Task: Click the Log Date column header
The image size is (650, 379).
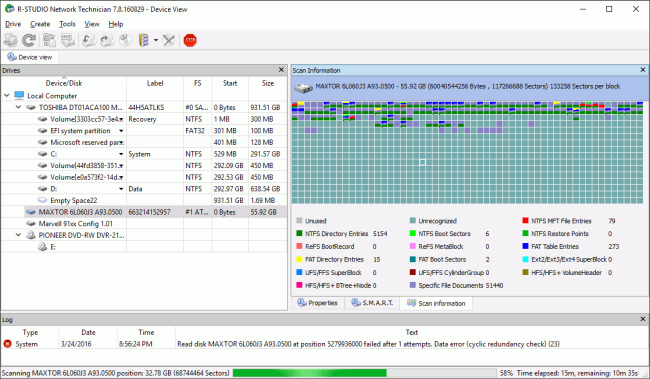Action: (x=88, y=333)
